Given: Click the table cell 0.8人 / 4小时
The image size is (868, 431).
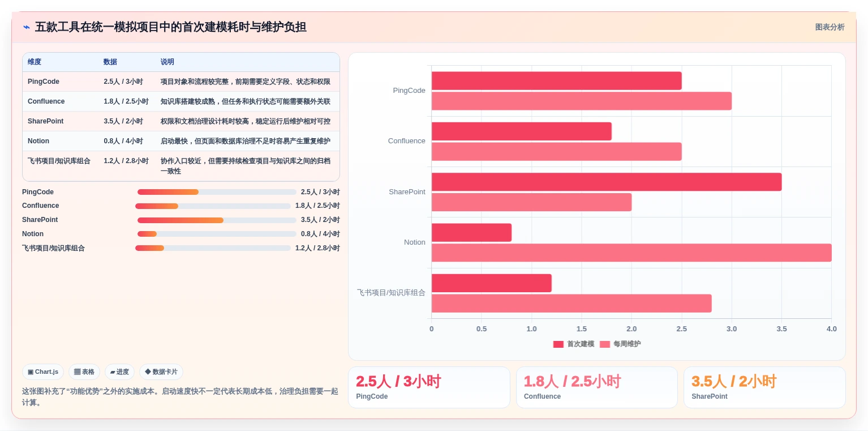Looking at the screenshot, I should tap(123, 141).
